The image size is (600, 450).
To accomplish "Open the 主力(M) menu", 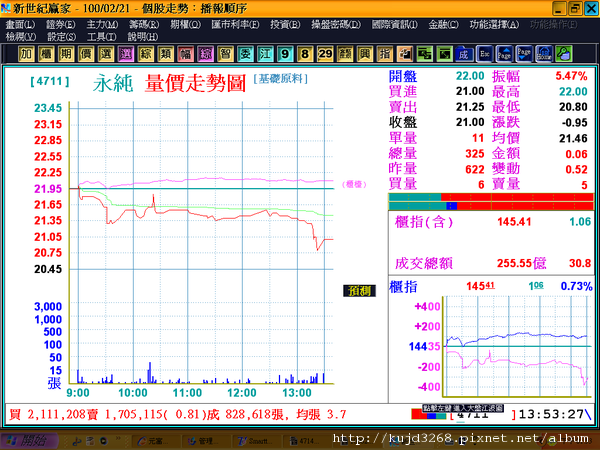I will [102, 25].
